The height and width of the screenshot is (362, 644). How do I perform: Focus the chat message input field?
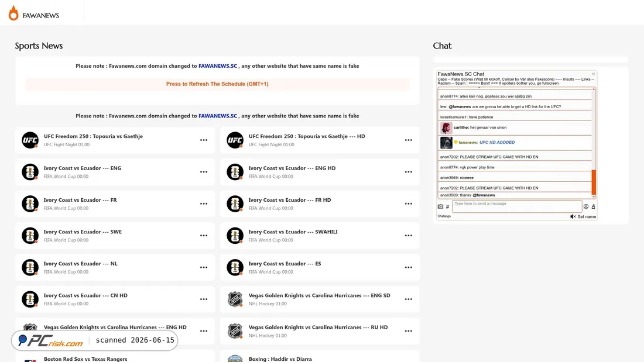point(517,206)
